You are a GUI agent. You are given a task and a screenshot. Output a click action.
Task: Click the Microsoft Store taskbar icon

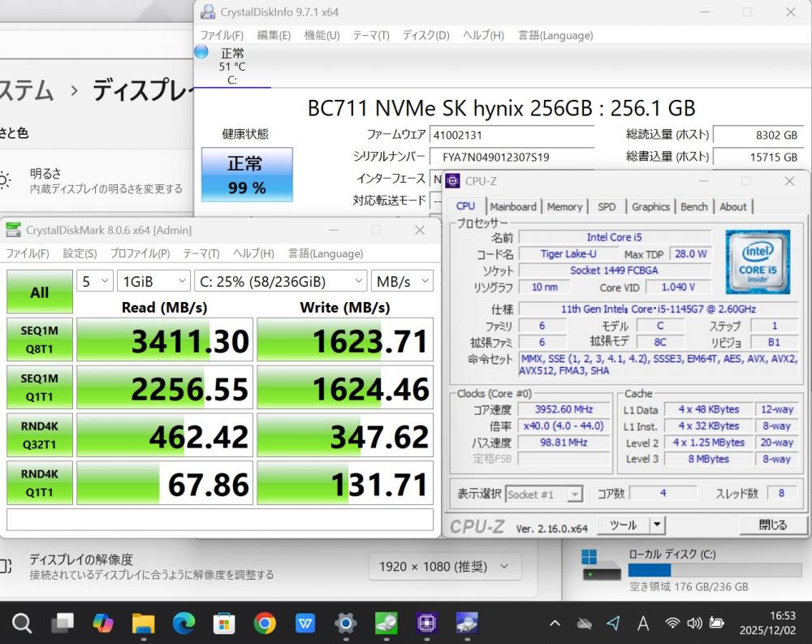(x=224, y=623)
